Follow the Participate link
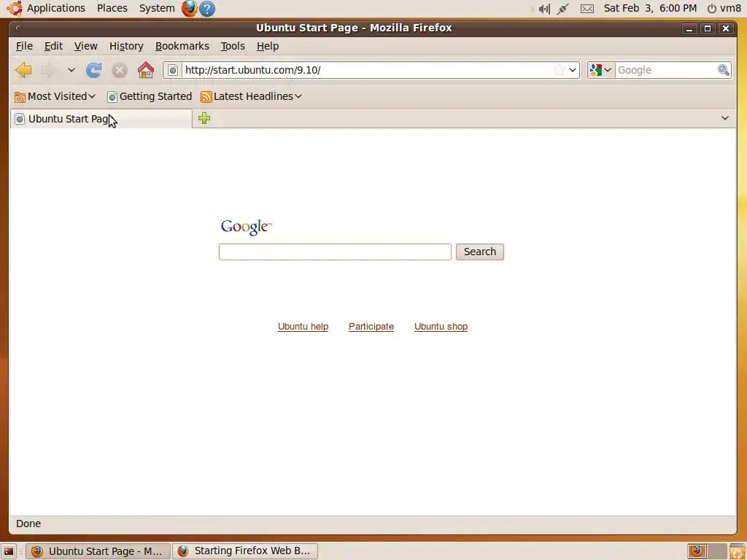 pos(371,327)
